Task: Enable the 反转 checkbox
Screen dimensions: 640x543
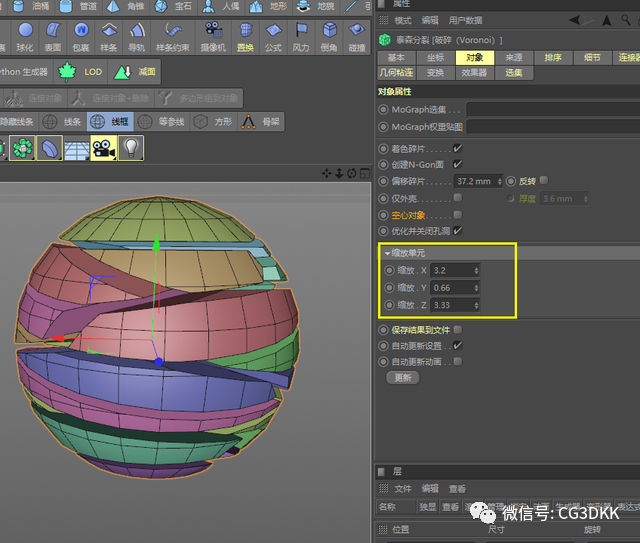Action: point(544,180)
